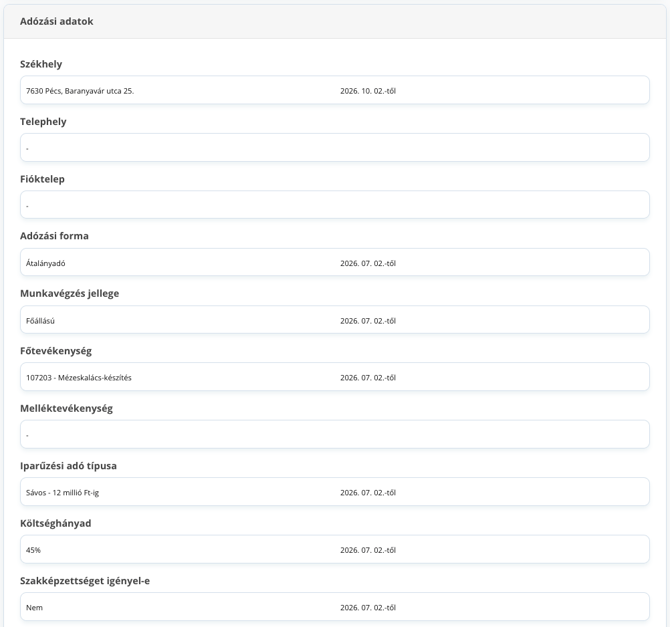Image resolution: width=670 pixels, height=627 pixels.
Task: Click address 7630 Pécs, Baranyavár utca 25.
Action: pyautogui.click(x=80, y=91)
